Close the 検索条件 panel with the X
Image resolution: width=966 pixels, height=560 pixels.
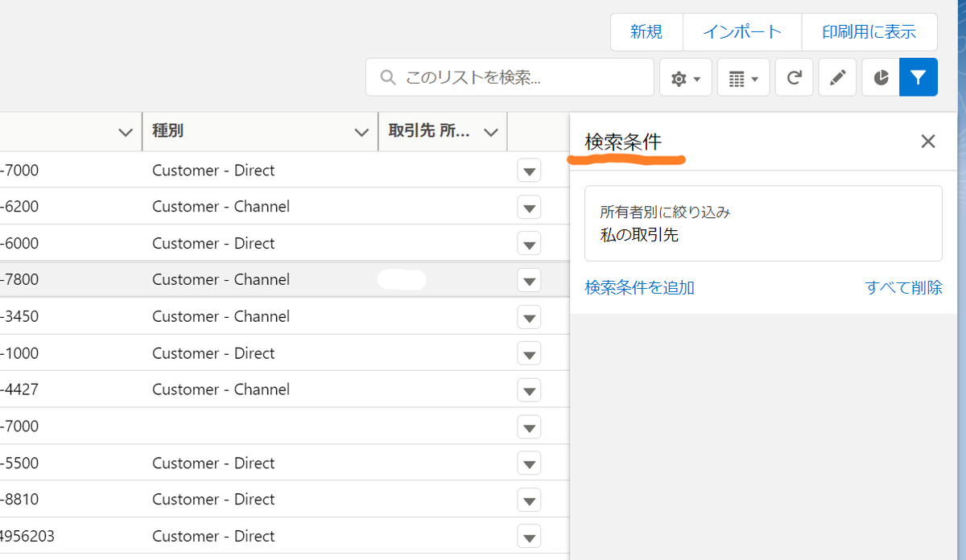click(x=927, y=141)
